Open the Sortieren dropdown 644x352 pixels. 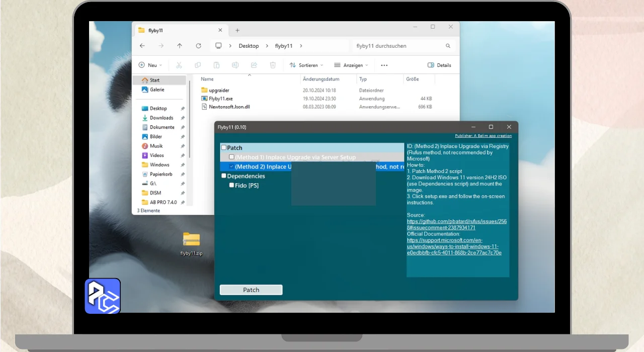(x=306, y=65)
